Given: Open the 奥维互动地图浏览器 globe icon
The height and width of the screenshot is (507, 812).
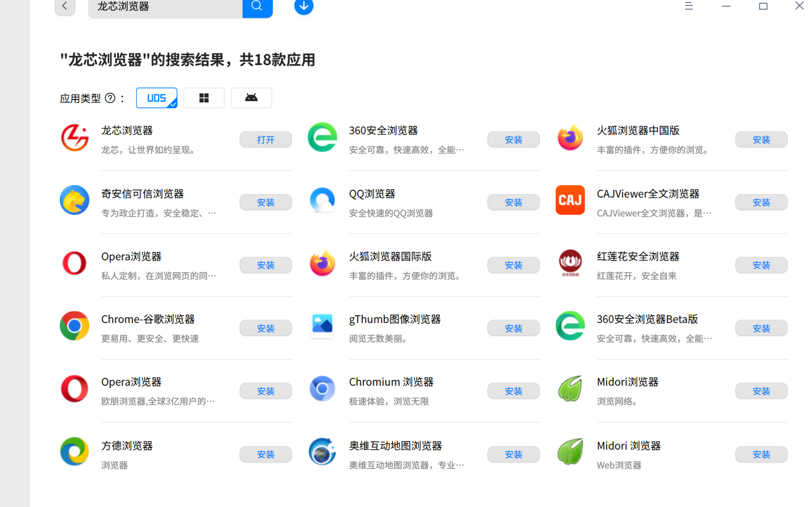Looking at the screenshot, I should [323, 452].
